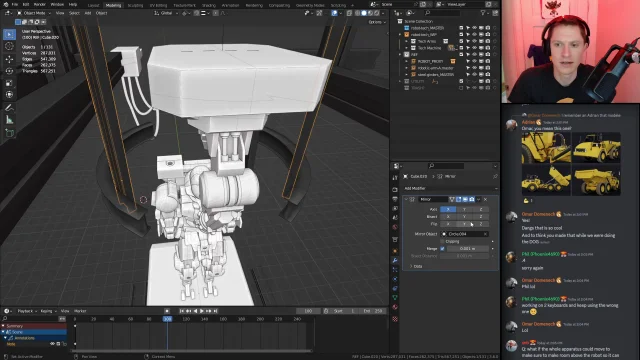This screenshot has width=640, height=360.
Task: Select the Select Box tool in the toolbar
Action: click(x=9, y=35)
